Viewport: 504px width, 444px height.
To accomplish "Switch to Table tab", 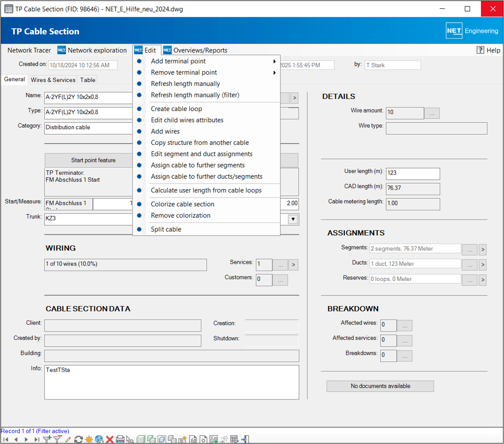I will pos(88,80).
